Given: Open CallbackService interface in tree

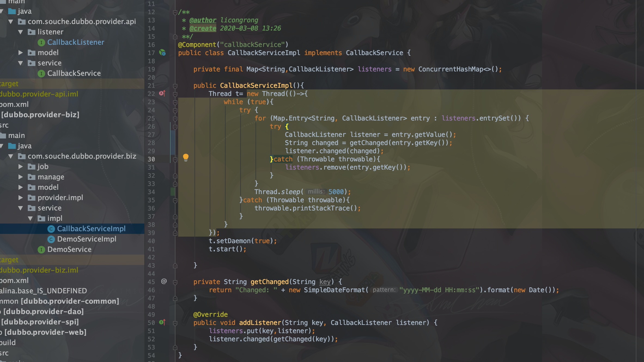Looking at the screenshot, I should 74,73.
